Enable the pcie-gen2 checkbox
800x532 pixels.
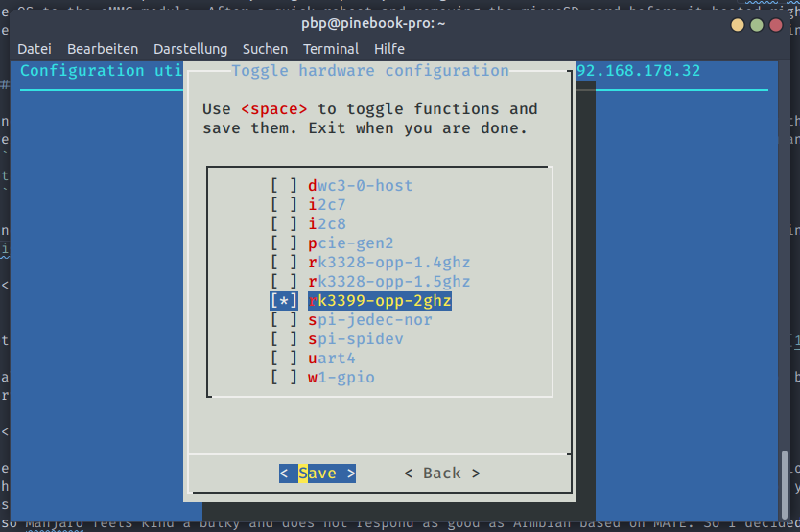click(x=284, y=243)
